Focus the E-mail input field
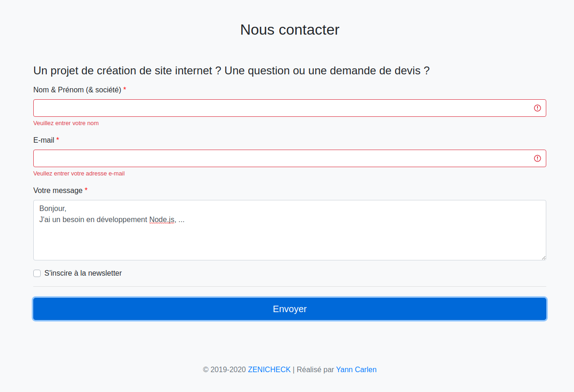The width and height of the screenshot is (574, 392). 290,158
